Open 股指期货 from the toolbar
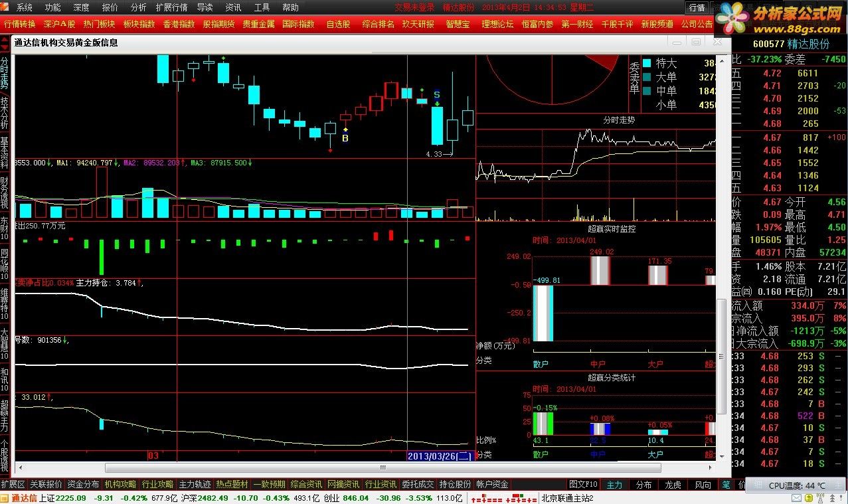This screenshot has width=848, height=504. 219,23
